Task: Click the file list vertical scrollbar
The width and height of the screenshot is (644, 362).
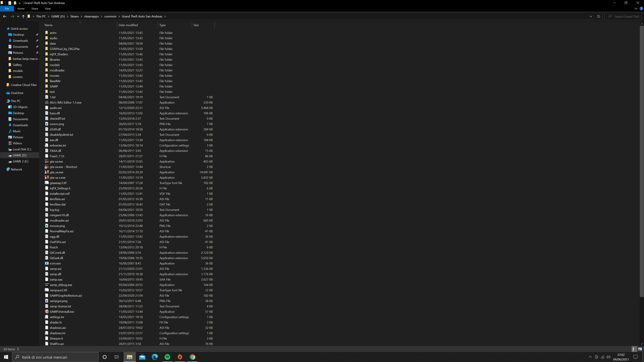Action: (x=641, y=161)
